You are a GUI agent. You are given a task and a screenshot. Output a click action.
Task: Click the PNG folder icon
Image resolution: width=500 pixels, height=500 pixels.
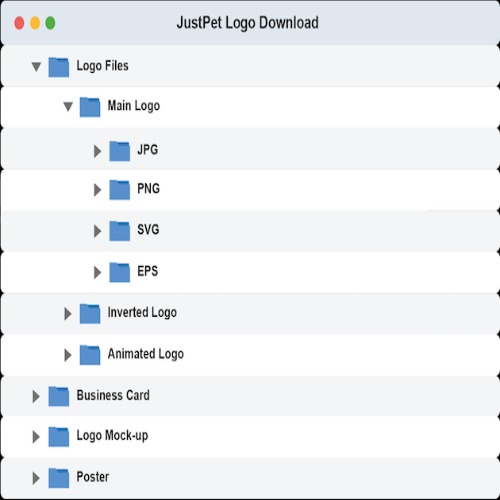(x=120, y=190)
